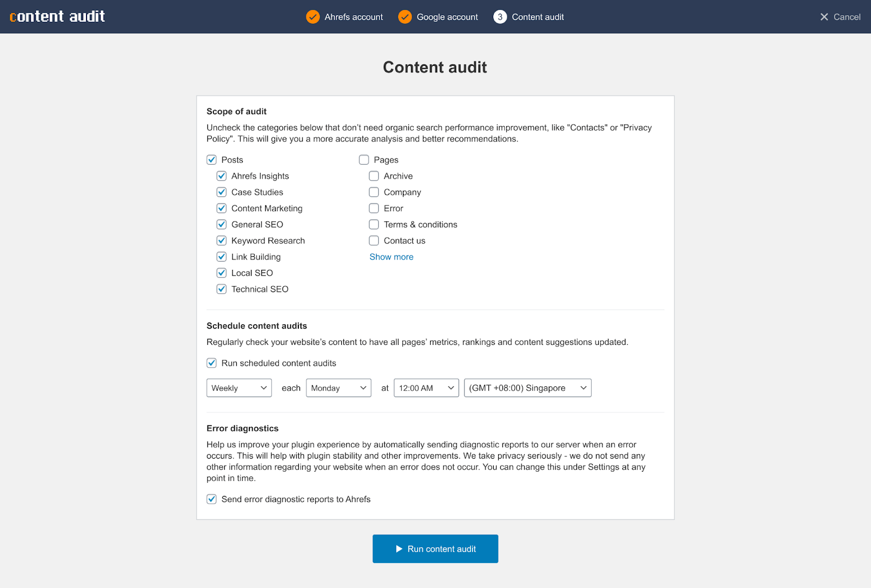Check the Terms & conditions checkbox
This screenshot has height=588, width=871.
pyautogui.click(x=374, y=224)
